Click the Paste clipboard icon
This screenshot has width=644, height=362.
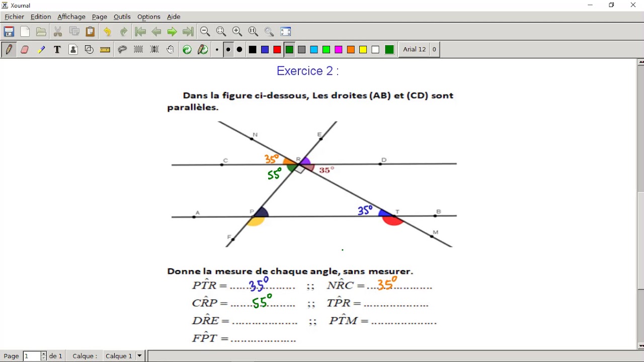pyautogui.click(x=90, y=32)
